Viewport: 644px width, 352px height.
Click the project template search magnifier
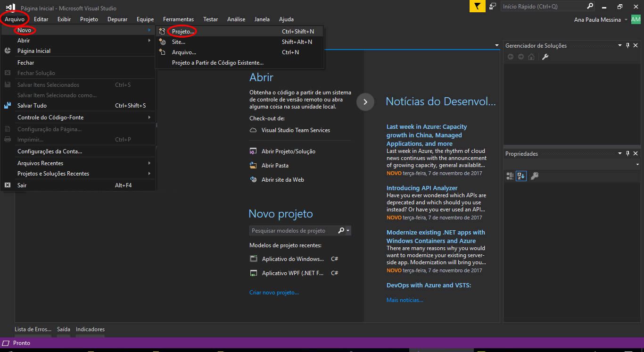pyautogui.click(x=341, y=231)
